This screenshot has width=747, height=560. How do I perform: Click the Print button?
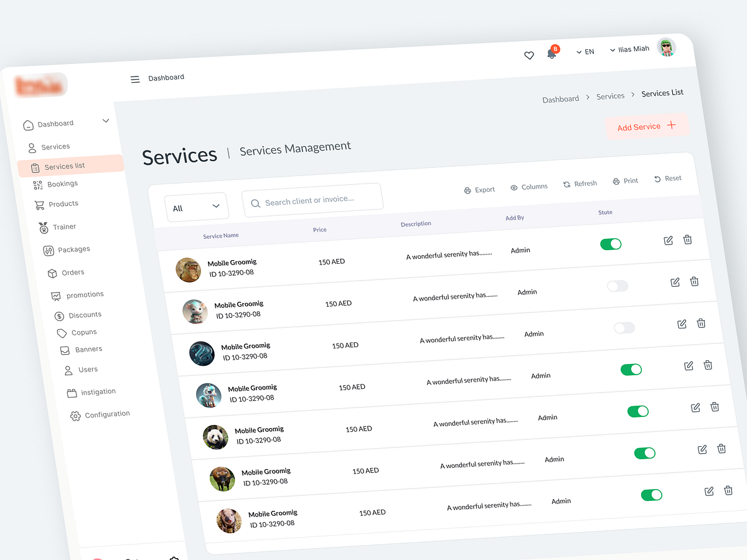click(626, 181)
